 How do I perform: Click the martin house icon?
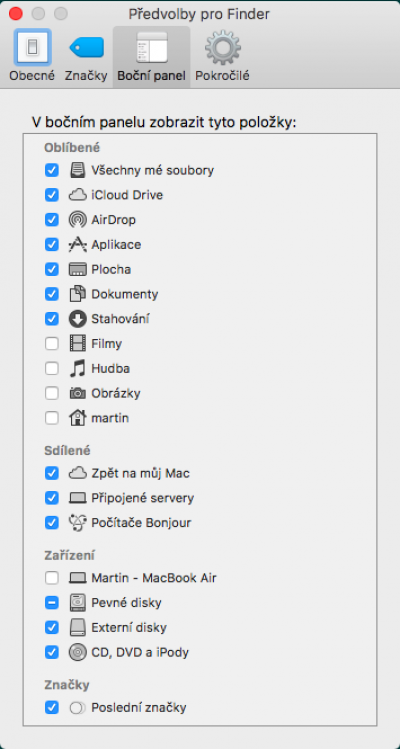77,418
